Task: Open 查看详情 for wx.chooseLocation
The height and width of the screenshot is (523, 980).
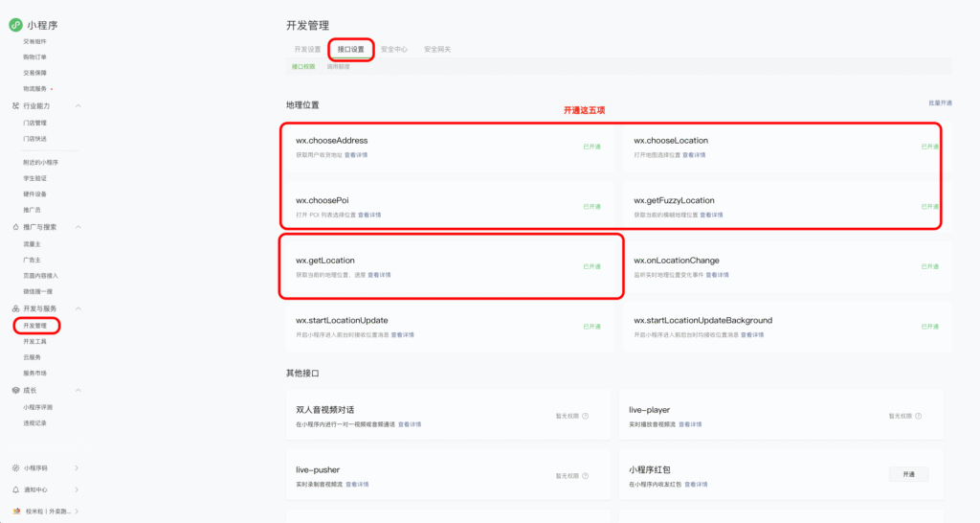Action: [694, 155]
